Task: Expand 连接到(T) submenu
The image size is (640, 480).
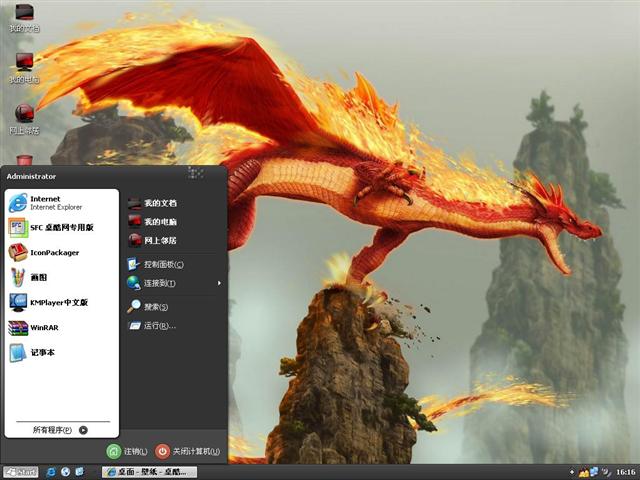Action: coord(173,283)
